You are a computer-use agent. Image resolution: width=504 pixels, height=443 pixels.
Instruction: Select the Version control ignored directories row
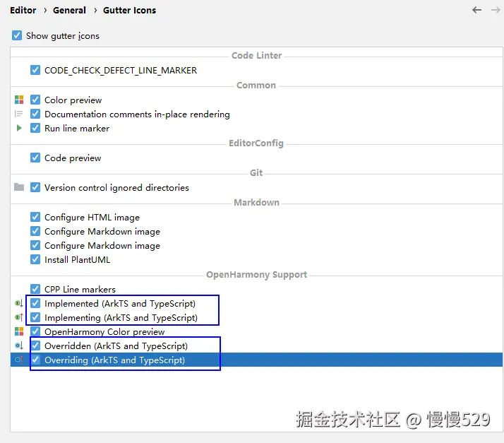(x=256, y=187)
